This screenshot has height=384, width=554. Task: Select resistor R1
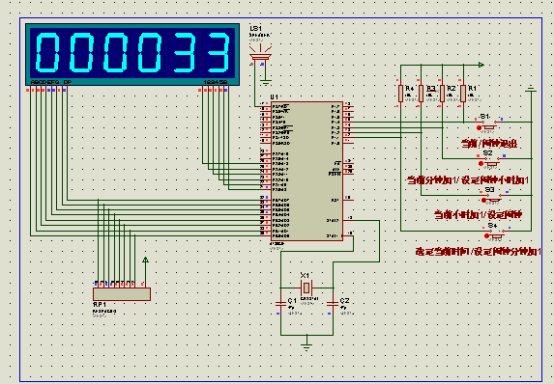(x=463, y=93)
